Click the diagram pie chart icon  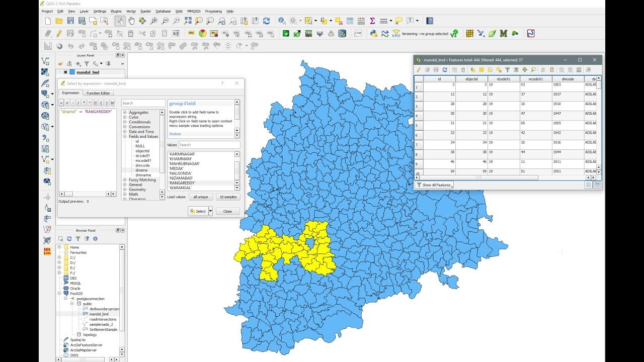pyautogui.click(x=202, y=34)
